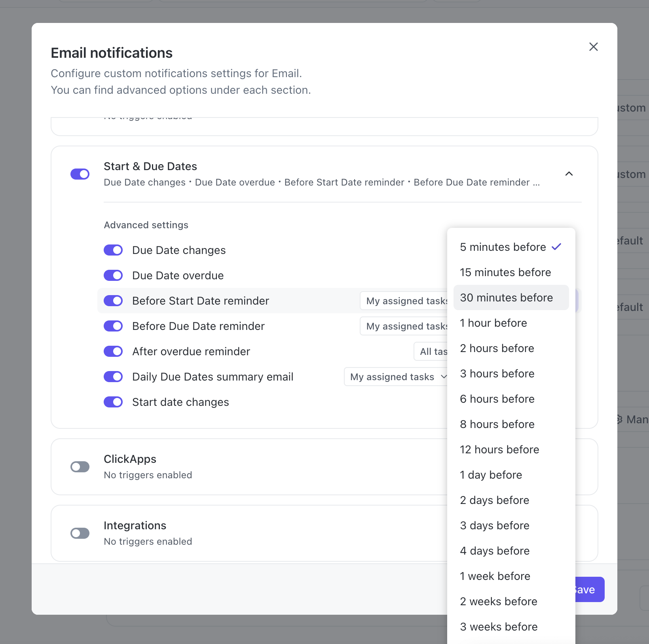Toggle Start date changes switch
649x644 pixels.
[113, 402]
